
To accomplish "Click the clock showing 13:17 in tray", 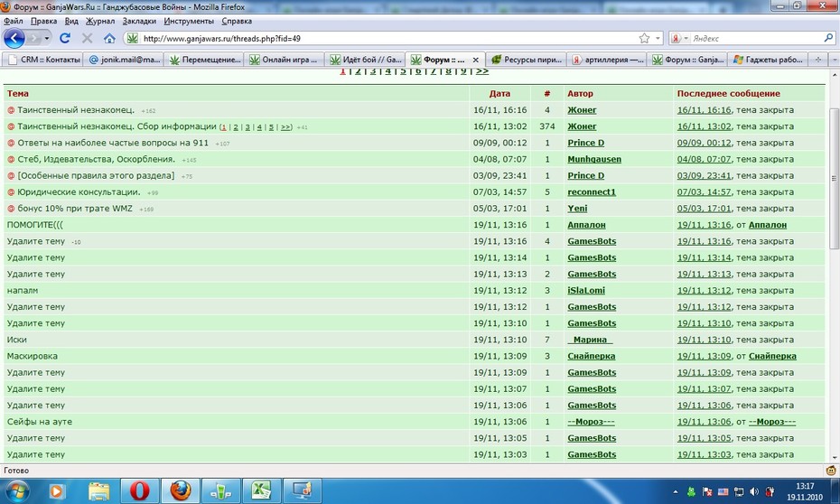I will (805, 486).
